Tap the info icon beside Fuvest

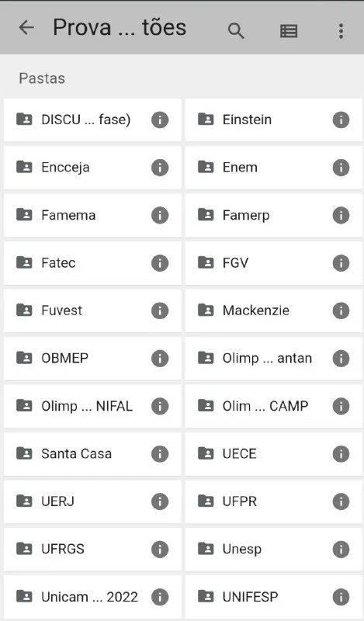[x=160, y=310]
